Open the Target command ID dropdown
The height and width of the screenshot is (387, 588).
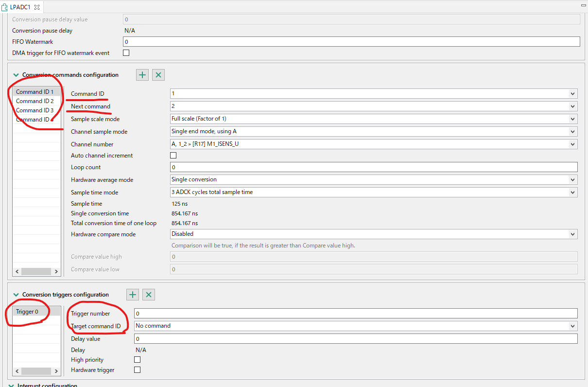coord(572,325)
